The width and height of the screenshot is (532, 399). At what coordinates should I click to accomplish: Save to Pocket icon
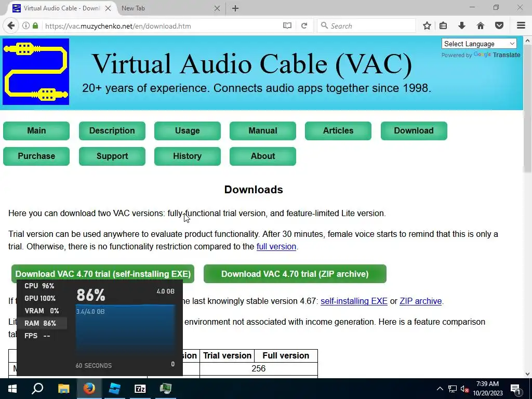(499, 26)
